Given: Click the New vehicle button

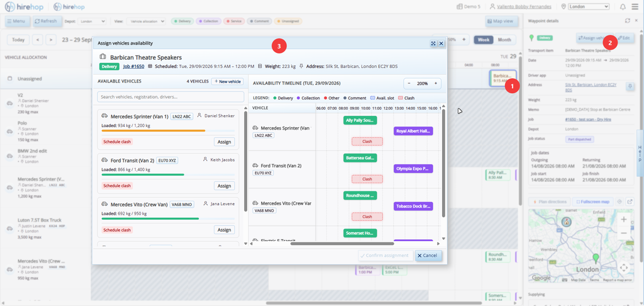Looking at the screenshot, I should (227, 81).
